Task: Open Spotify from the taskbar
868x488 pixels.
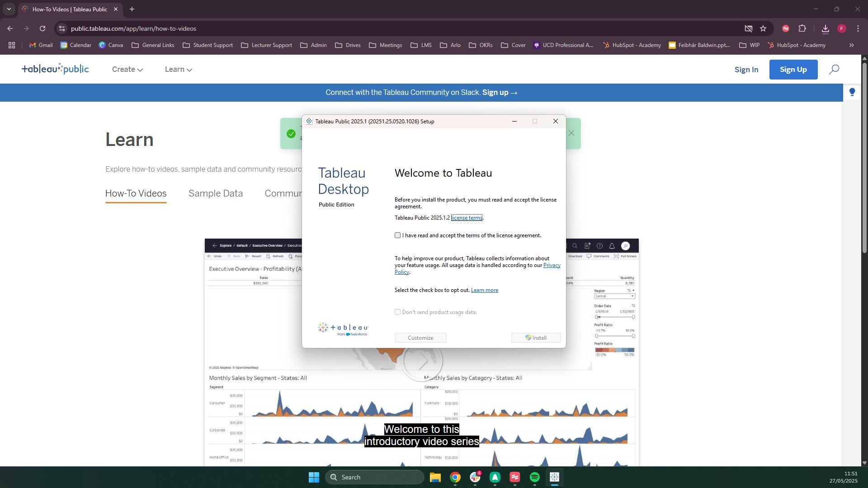Action: pyautogui.click(x=534, y=477)
